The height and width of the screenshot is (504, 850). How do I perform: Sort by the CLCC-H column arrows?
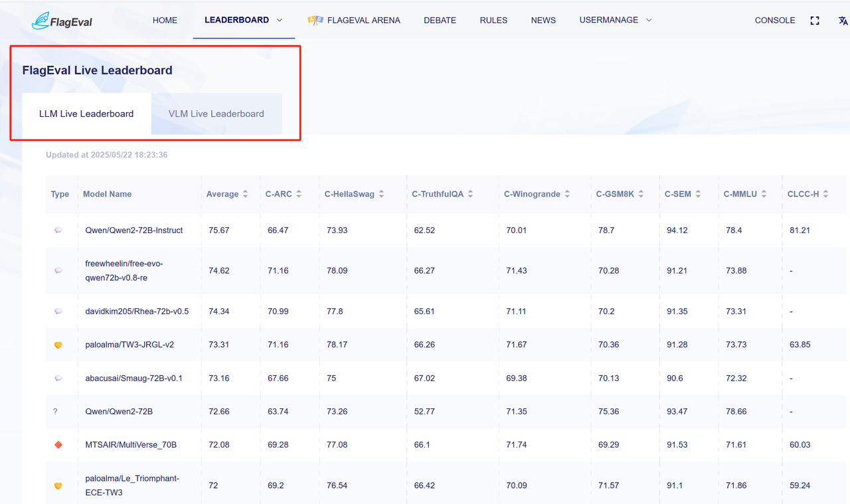[825, 194]
